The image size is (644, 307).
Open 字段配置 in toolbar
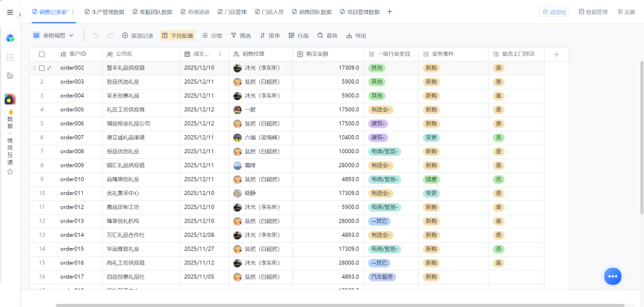point(177,36)
